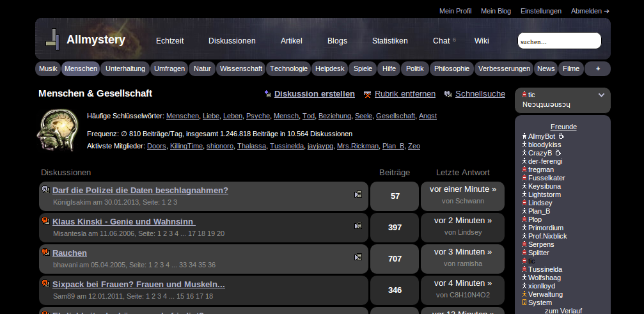Open Mein Blog link
Image resolution: width=644 pixels, height=314 pixels.
pos(496,11)
